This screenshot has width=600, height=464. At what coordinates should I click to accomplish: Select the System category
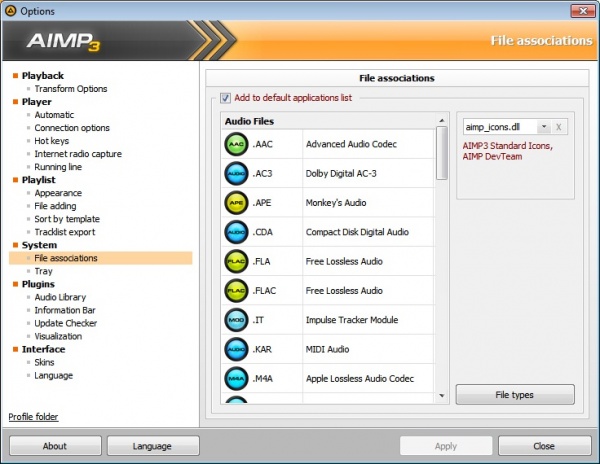pos(39,245)
